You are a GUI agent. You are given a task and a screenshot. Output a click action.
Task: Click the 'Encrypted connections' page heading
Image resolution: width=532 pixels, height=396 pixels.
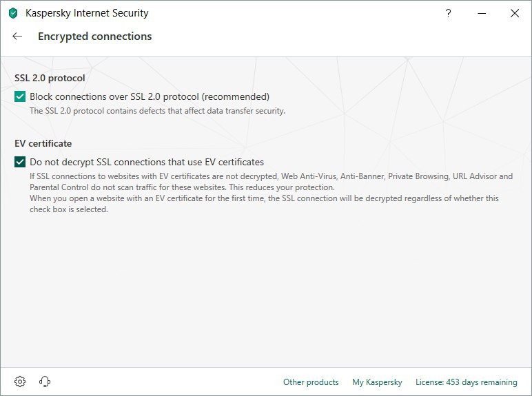[95, 37]
